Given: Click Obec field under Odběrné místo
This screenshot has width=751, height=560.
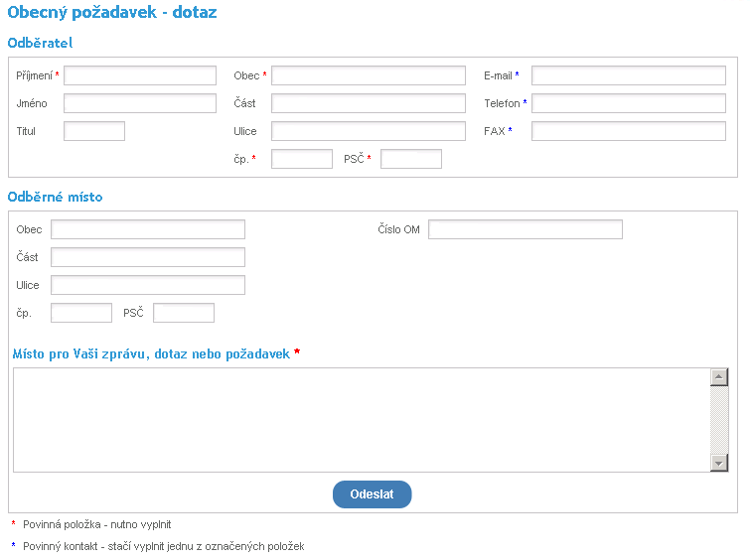Looking at the screenshot, I should click(147, 229).
